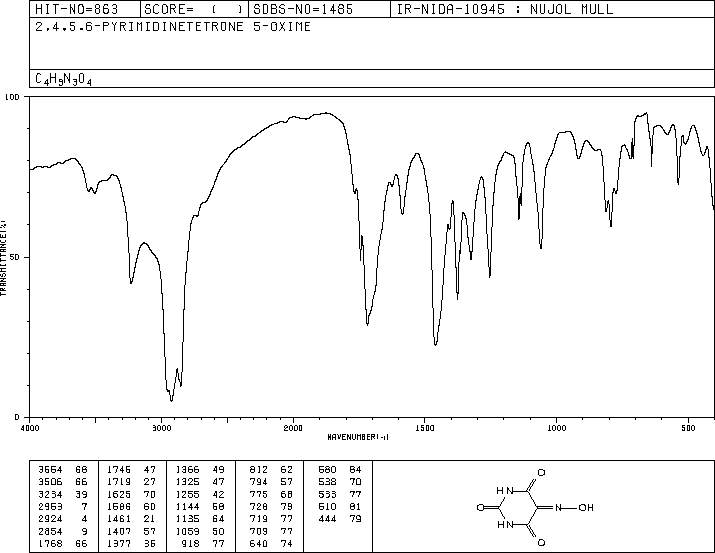Select peak table entry 918

click(204, 544)
